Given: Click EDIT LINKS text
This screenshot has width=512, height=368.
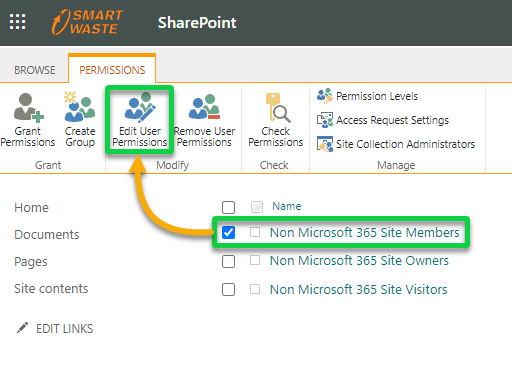Looking at the screenshot, I should coord(65,329).
